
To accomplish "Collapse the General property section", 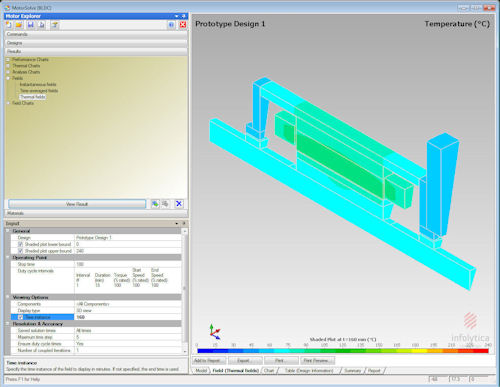I will coord(8,231).
